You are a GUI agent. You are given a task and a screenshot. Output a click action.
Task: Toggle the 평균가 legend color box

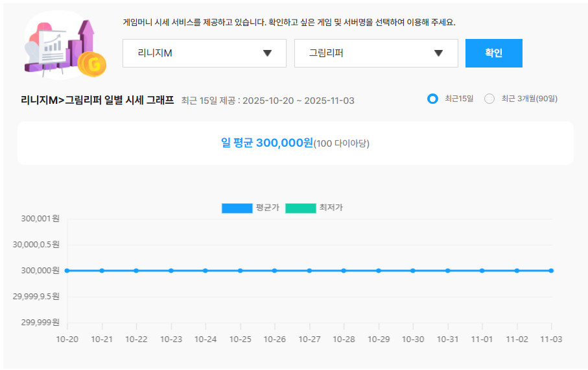click(237, 208)
